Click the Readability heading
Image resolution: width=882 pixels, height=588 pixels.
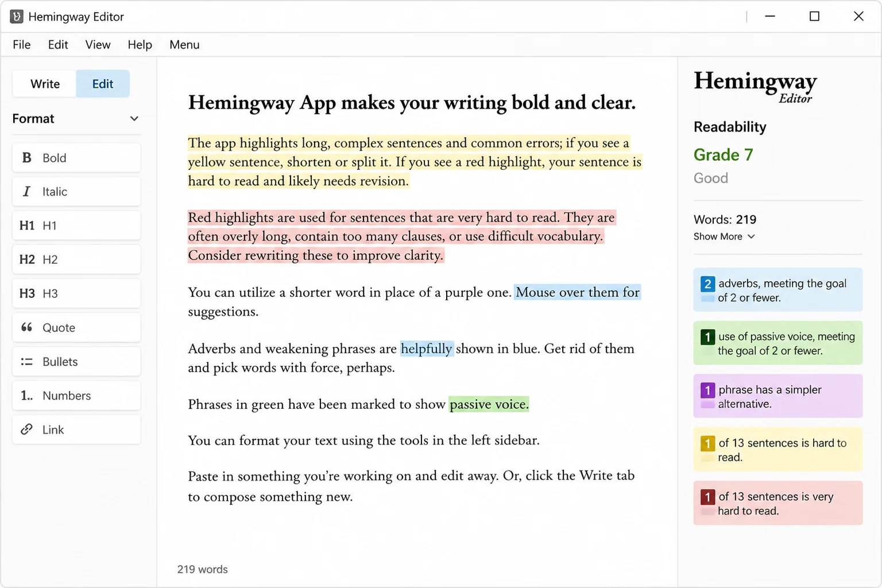730,127
